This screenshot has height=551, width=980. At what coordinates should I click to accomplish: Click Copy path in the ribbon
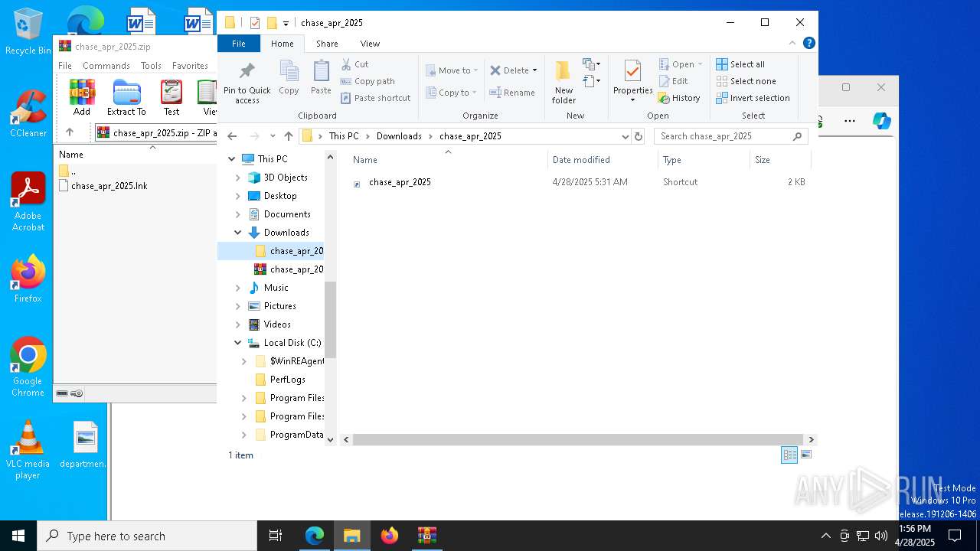pos(367,81)
